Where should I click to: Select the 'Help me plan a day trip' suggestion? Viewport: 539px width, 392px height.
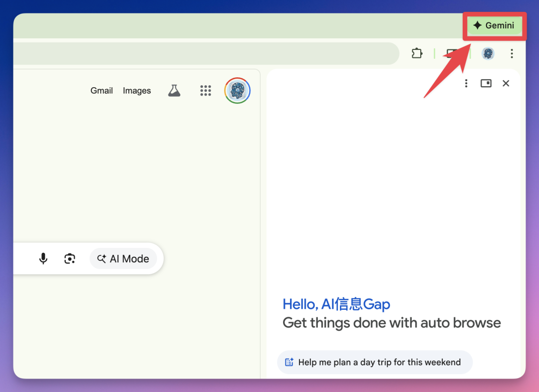pos(375,362)
